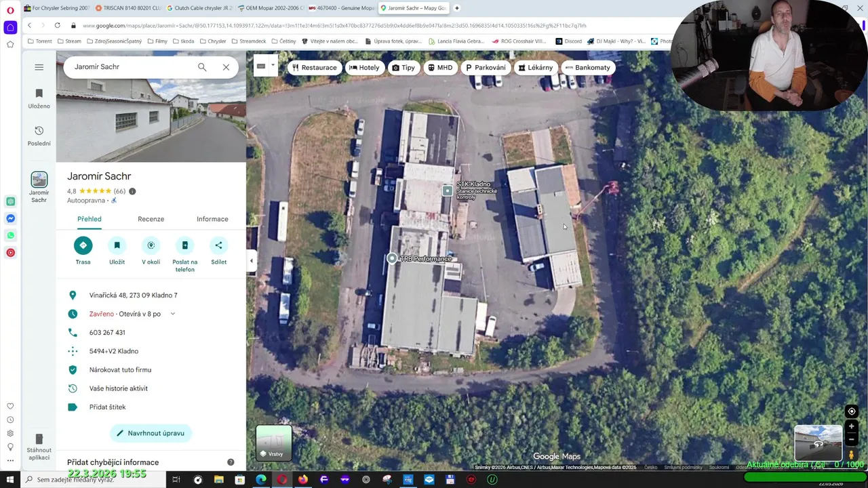Switch to the Přehled tab
The height and width of the screenshot is (488, 868).
click(89, 219)
